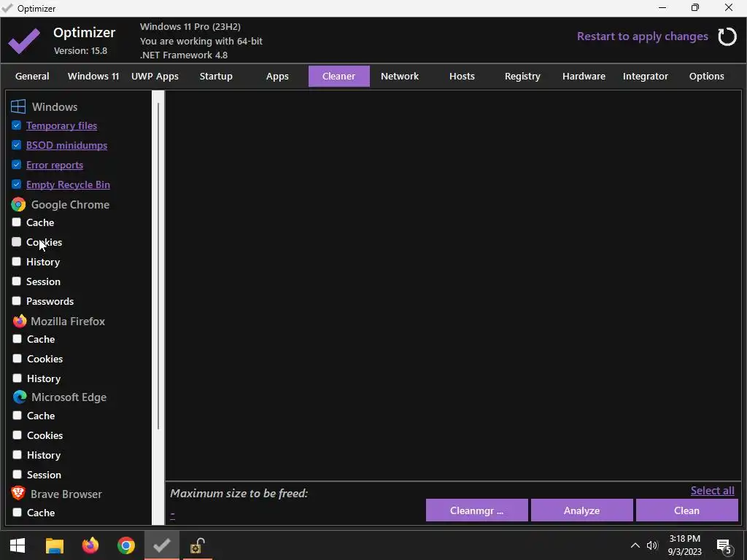747x560 pixels.
Task: Click the Google Chrome icon in cleaner list
Action: [x=18, y=204]
